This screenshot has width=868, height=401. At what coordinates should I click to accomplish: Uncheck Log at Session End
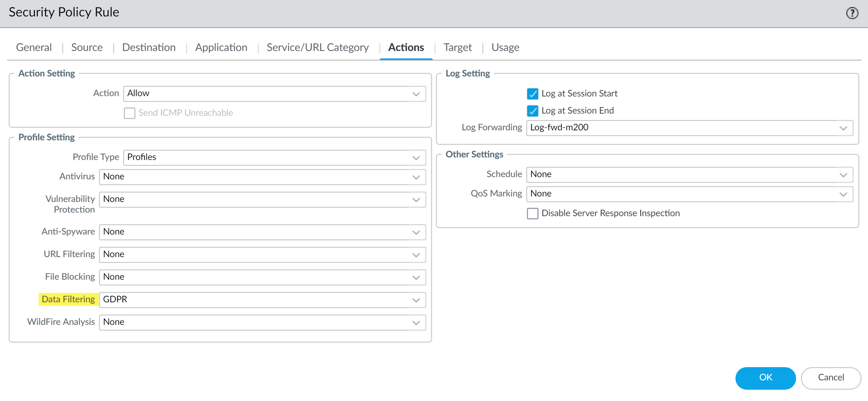(532, 111)
